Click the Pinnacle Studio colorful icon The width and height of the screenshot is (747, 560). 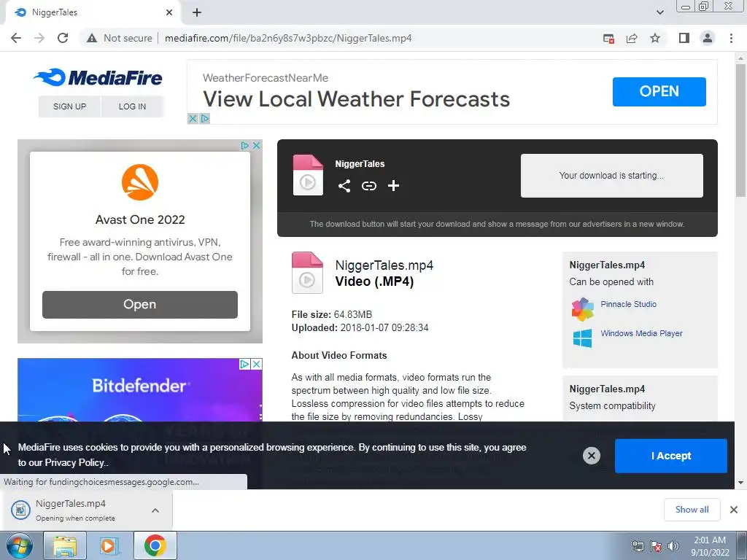pyautogui.click(x=583, y=309)
